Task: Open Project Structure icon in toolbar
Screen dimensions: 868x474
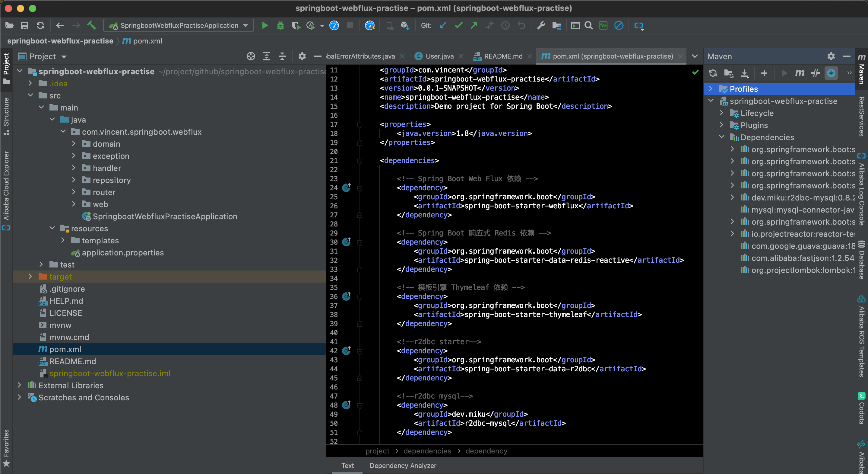Action: point(557,26)
